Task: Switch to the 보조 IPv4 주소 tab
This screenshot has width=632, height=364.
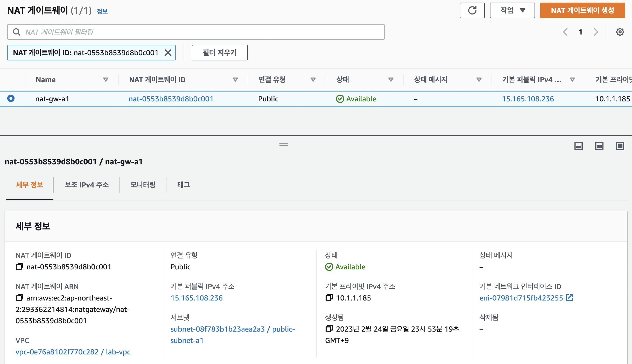Action: click(x=87, y=185)
